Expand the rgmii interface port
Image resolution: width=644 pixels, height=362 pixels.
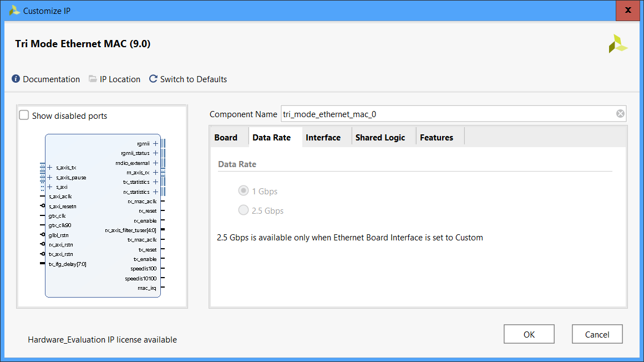[155, 143]
